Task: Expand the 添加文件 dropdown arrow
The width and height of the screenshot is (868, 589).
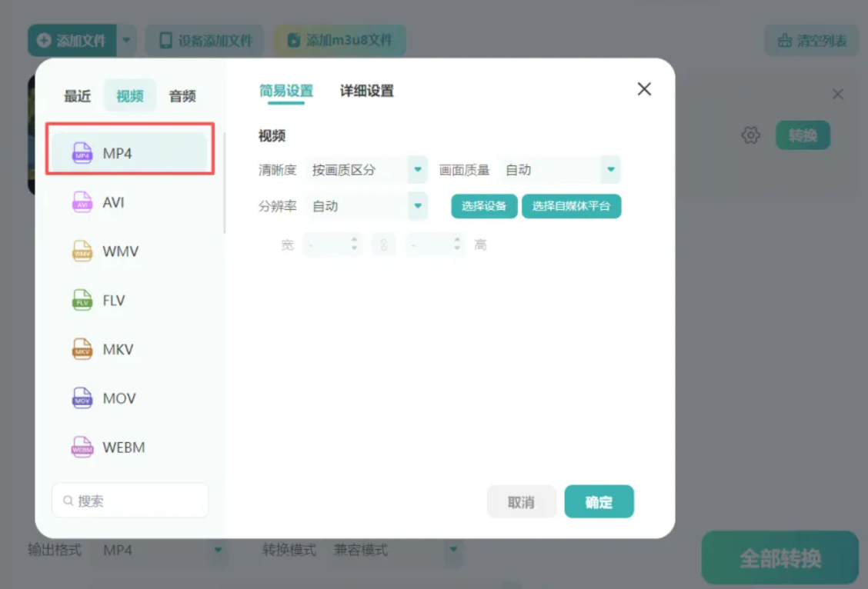Action: point(127,41)
